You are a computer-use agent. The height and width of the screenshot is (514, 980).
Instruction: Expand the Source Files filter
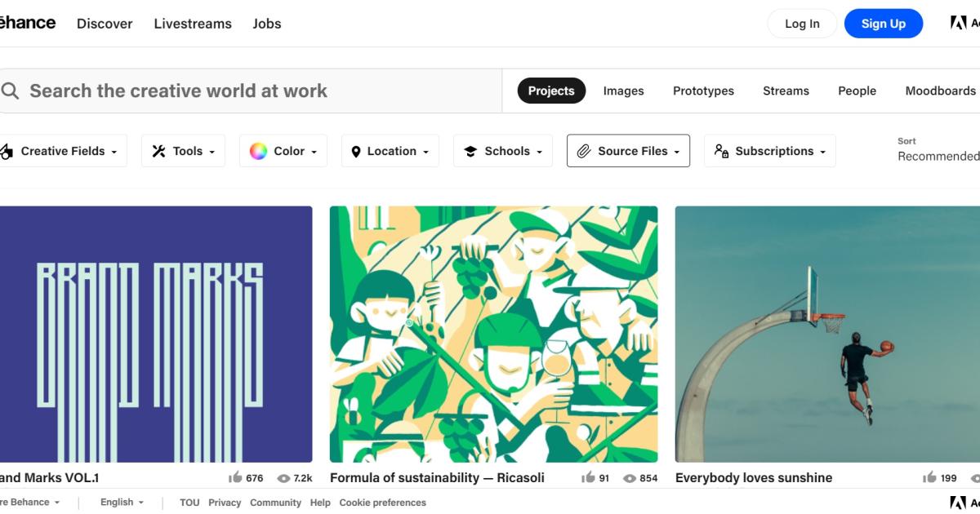[628, 151]
